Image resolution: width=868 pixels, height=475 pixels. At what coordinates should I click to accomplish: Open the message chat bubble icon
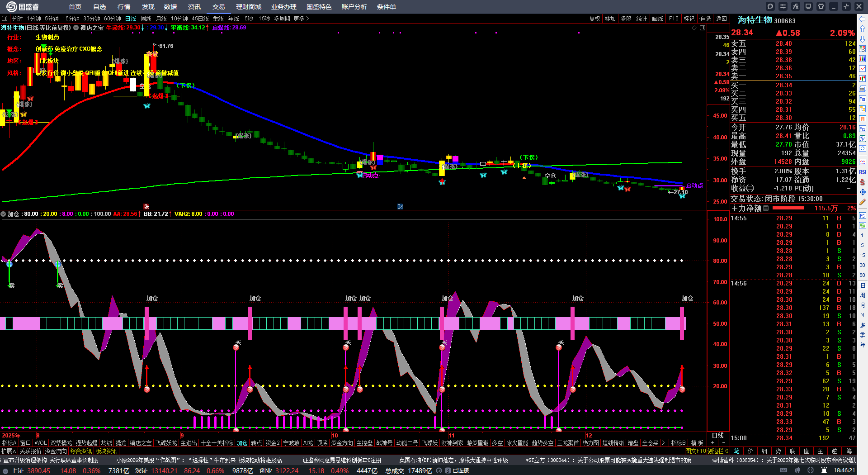point(770,6)
